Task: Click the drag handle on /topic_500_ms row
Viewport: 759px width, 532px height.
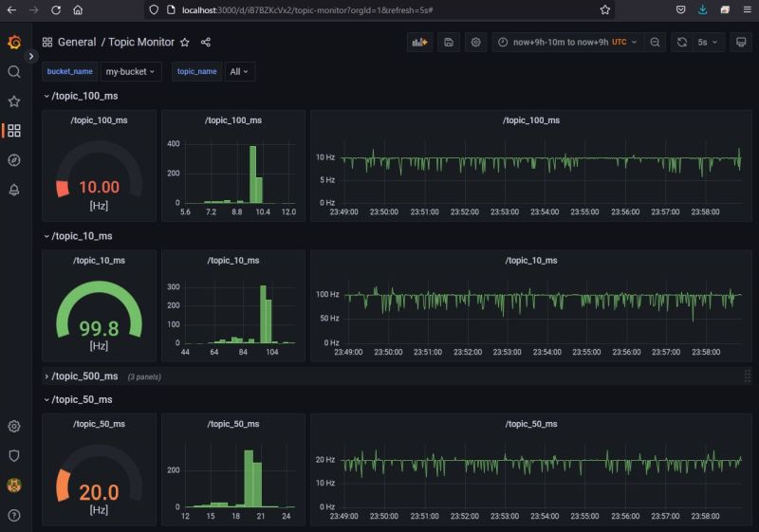Action: click(x=747, y=376)
